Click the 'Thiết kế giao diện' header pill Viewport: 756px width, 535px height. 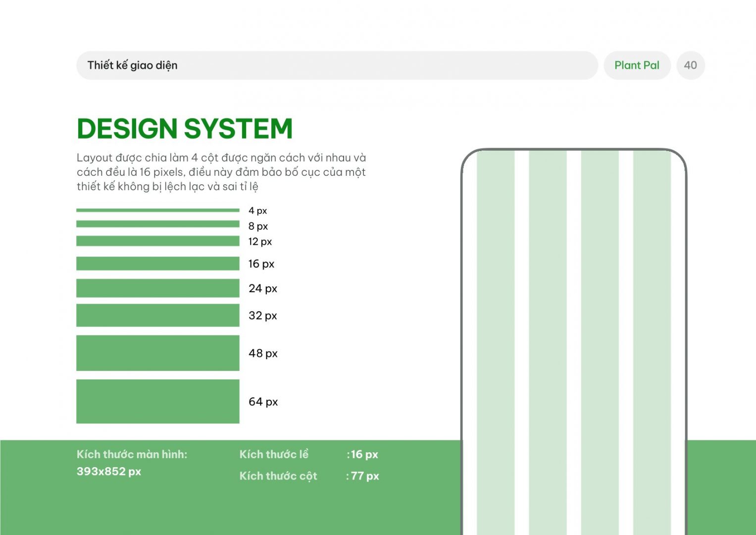click(x=337, y=65)
